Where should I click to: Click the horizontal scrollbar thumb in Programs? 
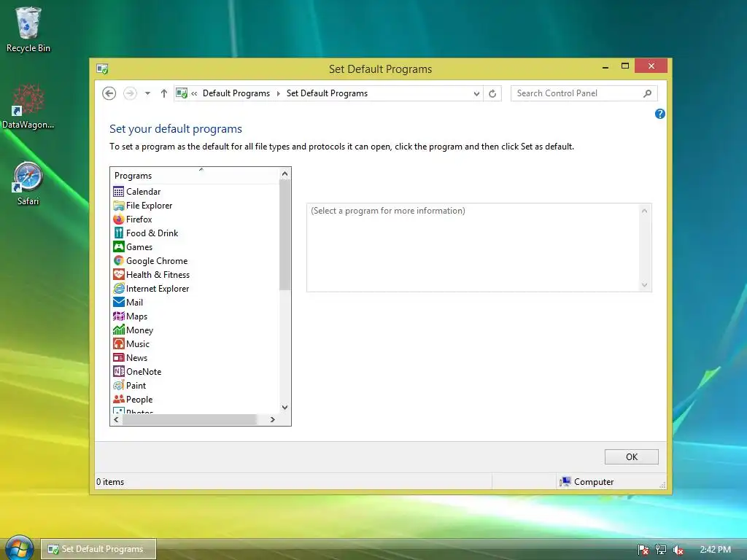tap(190, 419)
